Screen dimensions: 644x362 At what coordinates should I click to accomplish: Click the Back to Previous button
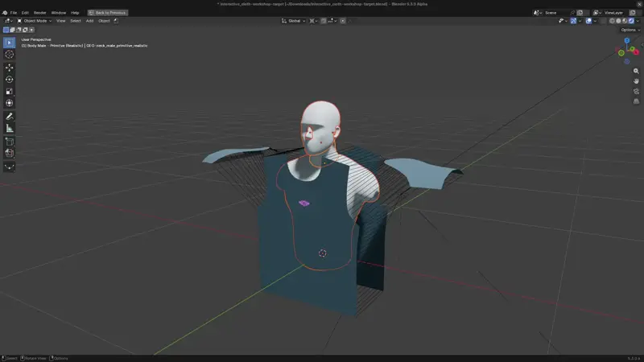[108, 13]
